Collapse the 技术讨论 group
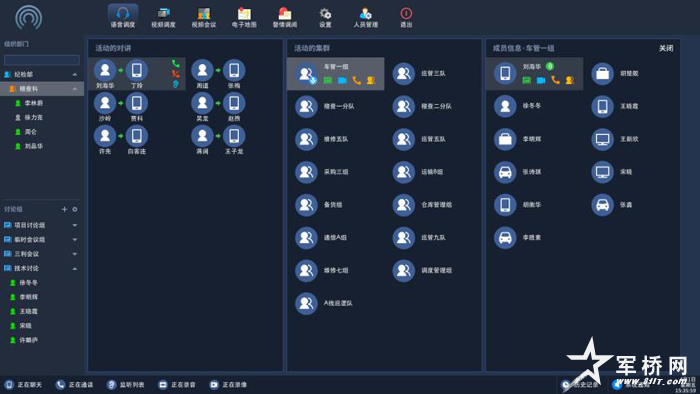The width and height of the screenshot is (700, 394). click(x=75, y=269)
